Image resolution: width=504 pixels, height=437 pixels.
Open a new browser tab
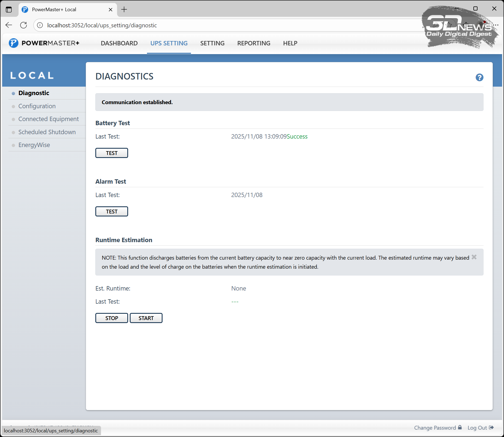tap(124, 10)
